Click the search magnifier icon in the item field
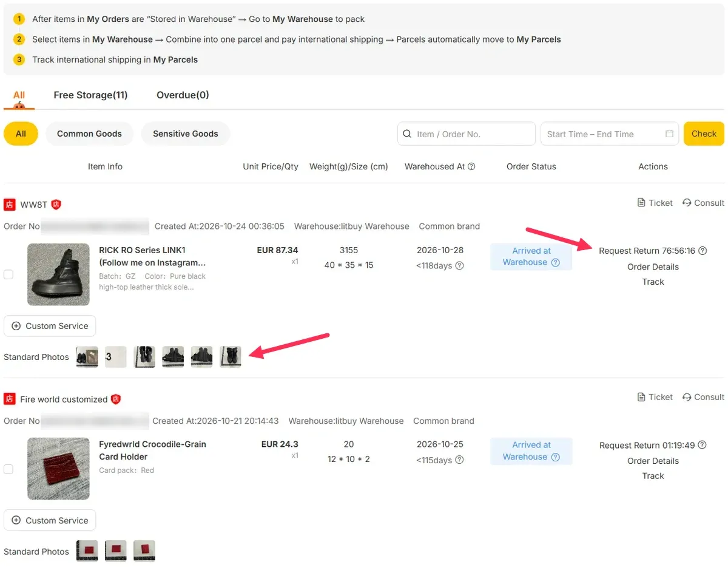Image resolution: width=728 pixels, height=567 pixels. coord(408,134)
